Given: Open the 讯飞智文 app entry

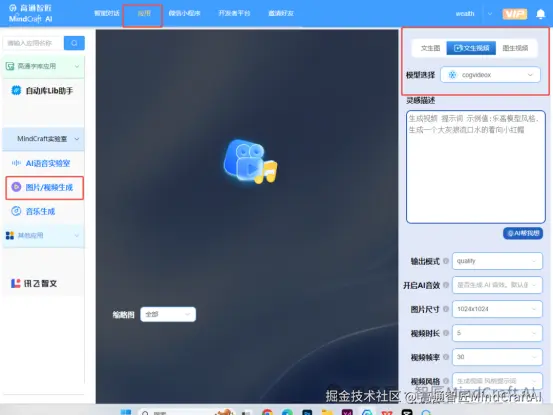Looking at the screenshot, I should pyautogui.click(x=34, y=283).
